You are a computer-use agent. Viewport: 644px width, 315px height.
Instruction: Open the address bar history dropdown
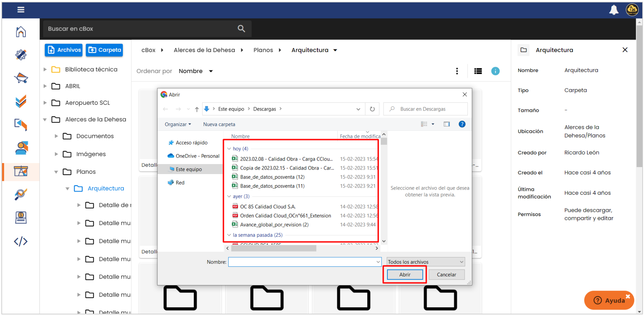tap(358, 109)
